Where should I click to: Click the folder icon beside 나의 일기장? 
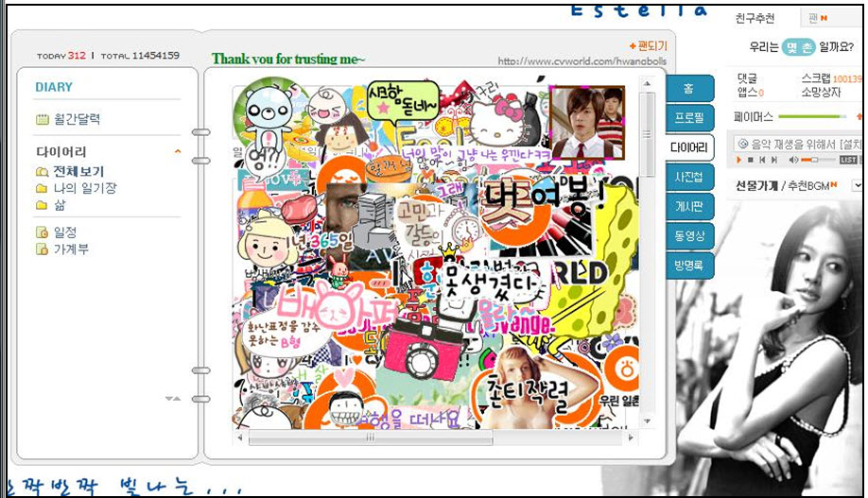click(x=42, y=188)
